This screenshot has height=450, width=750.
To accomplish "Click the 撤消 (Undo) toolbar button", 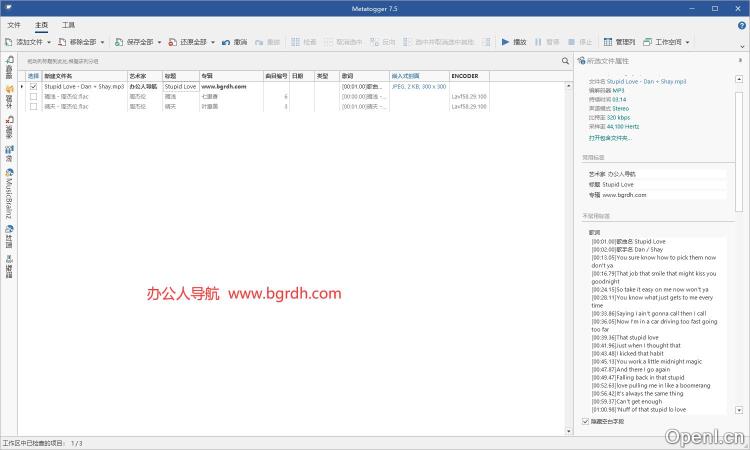I will point(234,43).
